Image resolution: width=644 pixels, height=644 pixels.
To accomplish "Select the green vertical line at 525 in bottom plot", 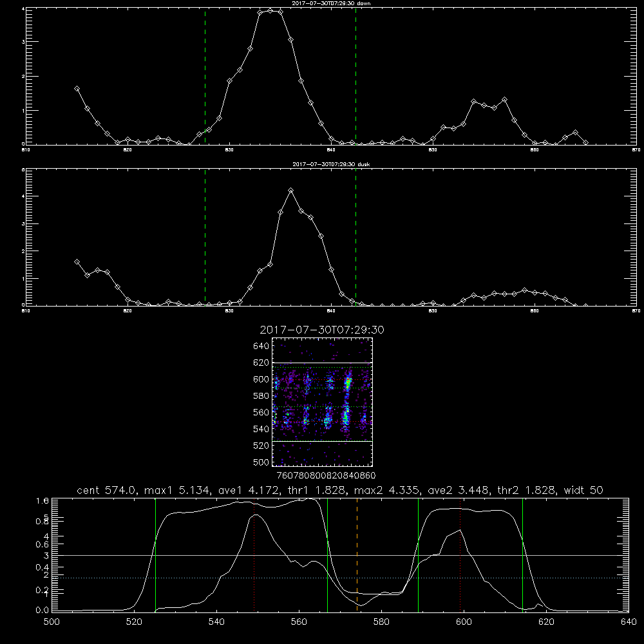I will click(156, 554).
